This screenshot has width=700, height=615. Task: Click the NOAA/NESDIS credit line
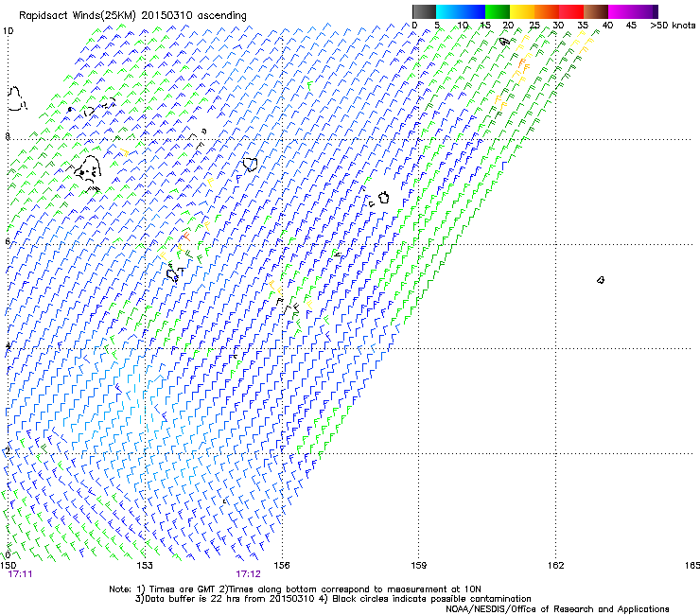tap(557, 609)
